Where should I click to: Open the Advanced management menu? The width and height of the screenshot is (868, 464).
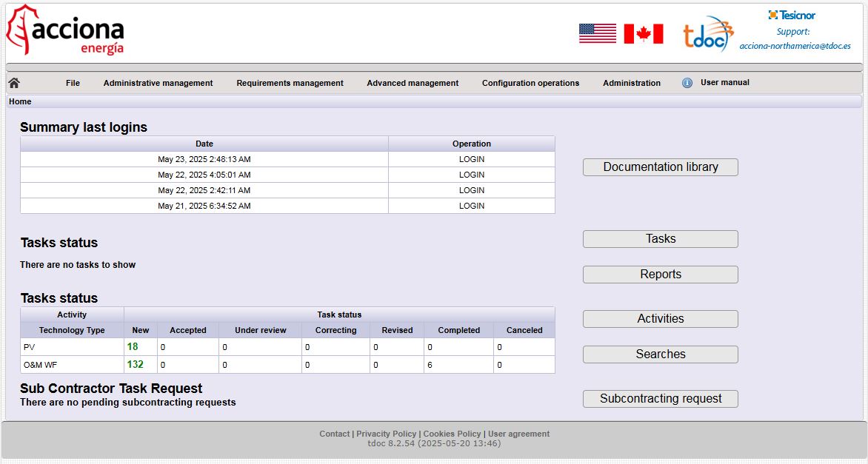(x=413, y=83)
